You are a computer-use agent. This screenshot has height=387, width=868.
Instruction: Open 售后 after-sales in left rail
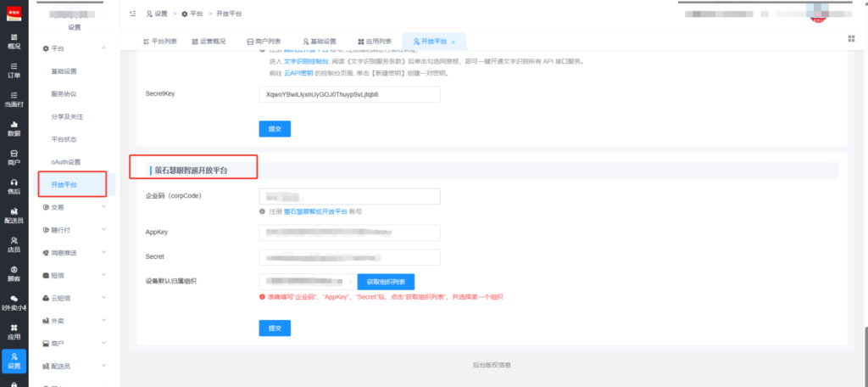point(14,187)
